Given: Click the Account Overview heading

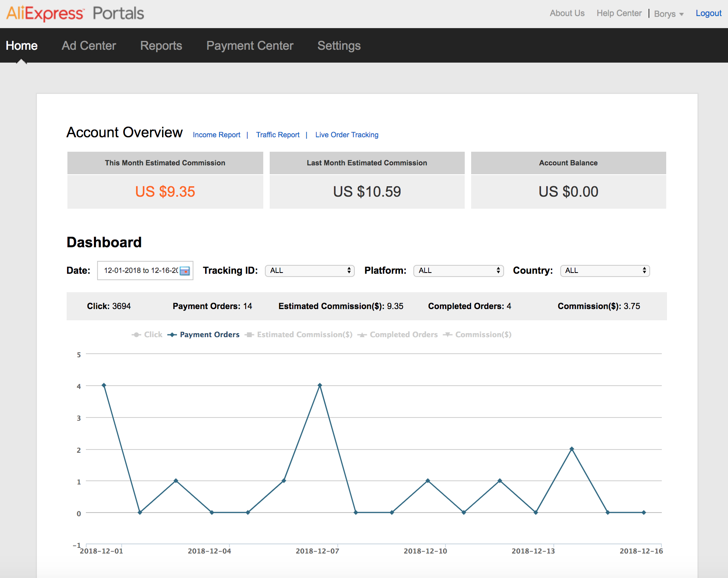Looking at the screenshot, I should (x=124, y=132).
